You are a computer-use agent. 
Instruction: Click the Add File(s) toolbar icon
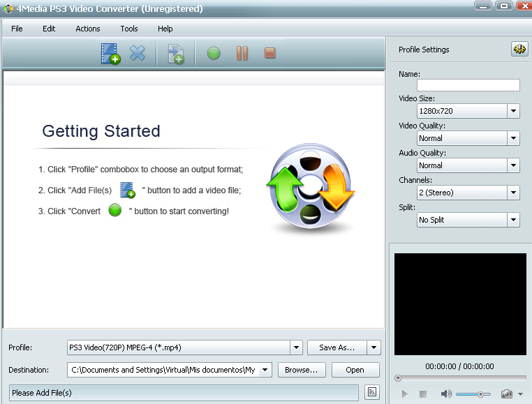[x=110, y=54]
